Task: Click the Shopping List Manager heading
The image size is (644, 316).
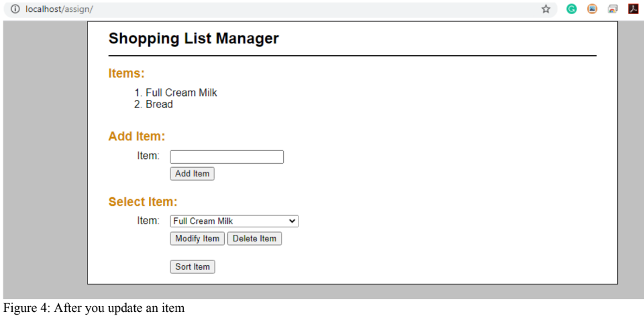Action: [x=193, y=38]
